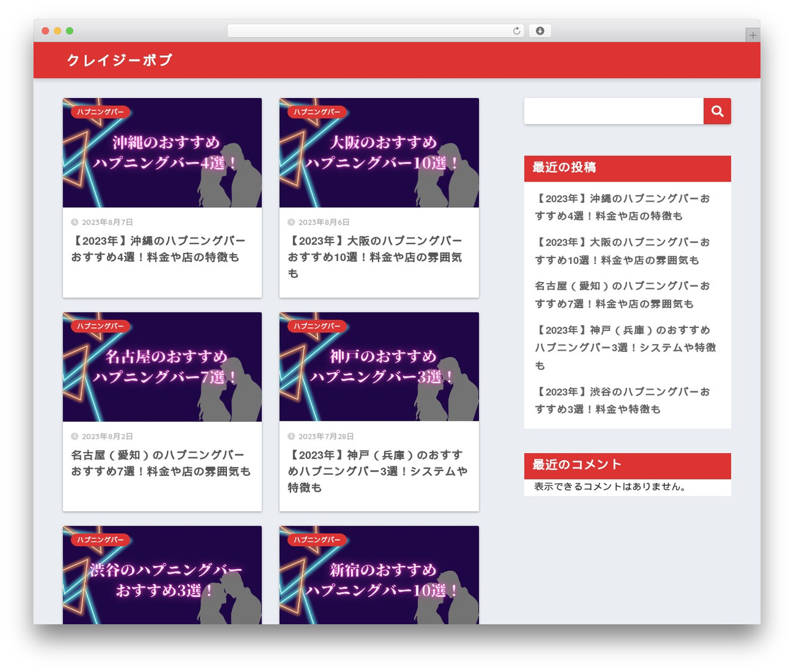Select ハプニングバー category tag on the 沖縄 card
The height and width of the screenshot is (672, 794).
[x=100, y=112]
